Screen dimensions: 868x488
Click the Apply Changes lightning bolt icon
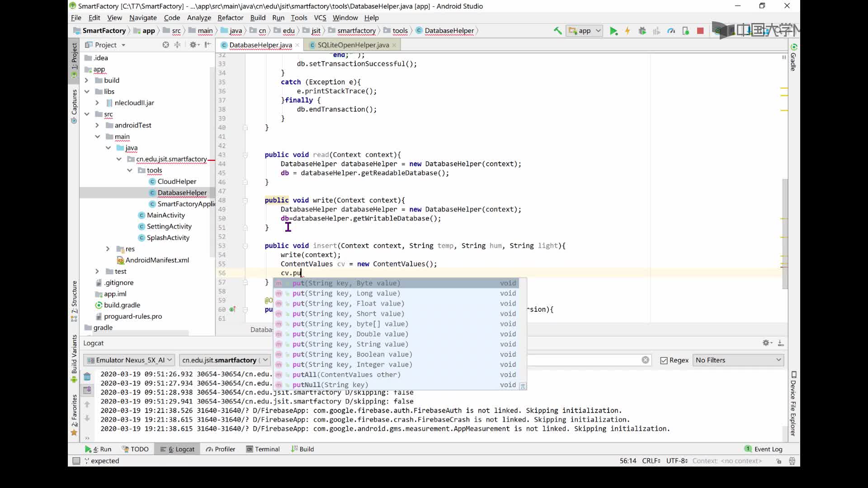pyautogui.click(x=627, y=31)
